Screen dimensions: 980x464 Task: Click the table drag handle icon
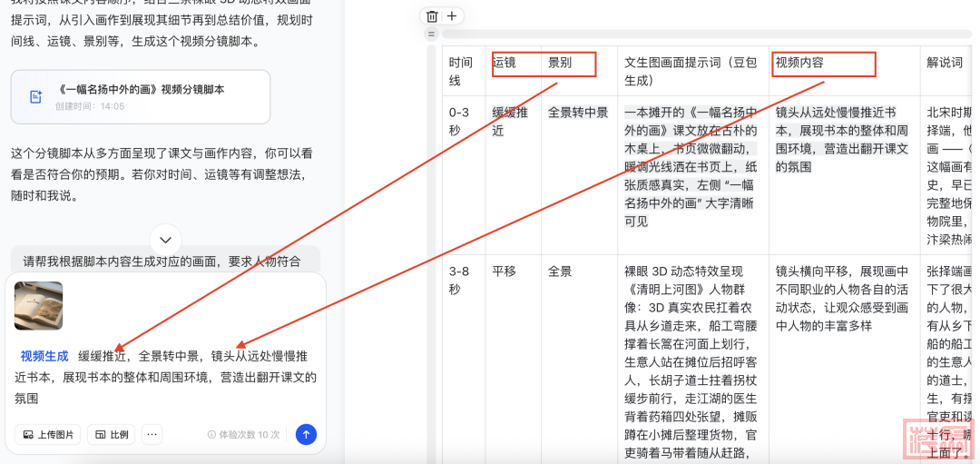tap(431, 35)
